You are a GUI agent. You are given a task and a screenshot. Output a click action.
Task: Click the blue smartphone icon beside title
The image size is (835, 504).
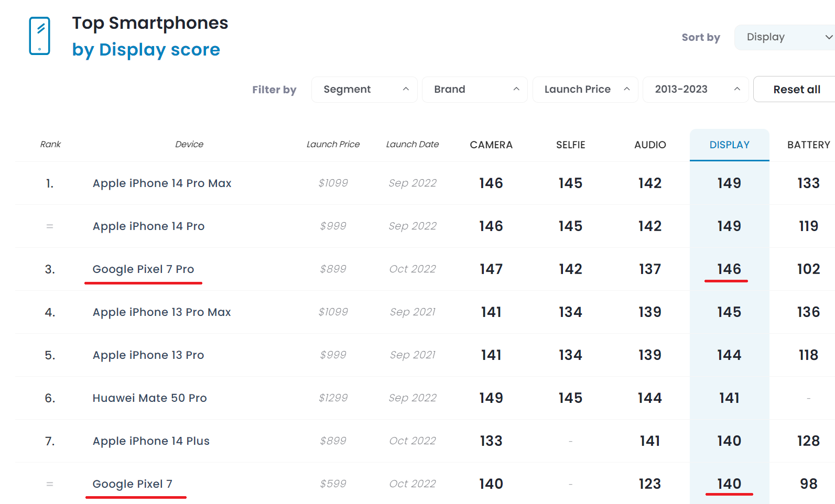(x=39, y=36)
